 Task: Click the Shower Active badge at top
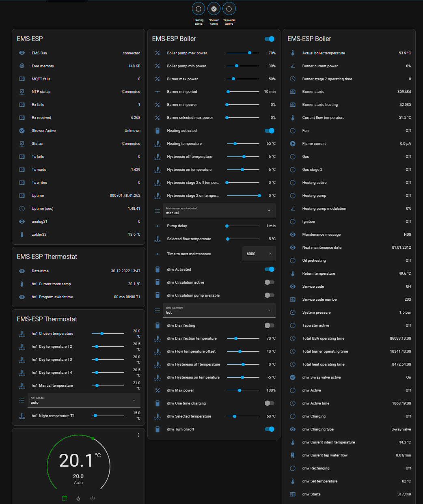point(214,9)
